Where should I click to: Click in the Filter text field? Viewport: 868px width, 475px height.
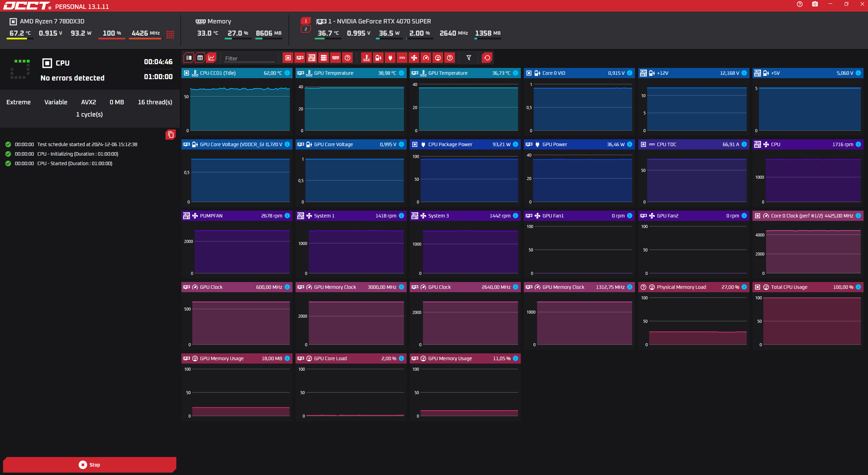[249, 58]
